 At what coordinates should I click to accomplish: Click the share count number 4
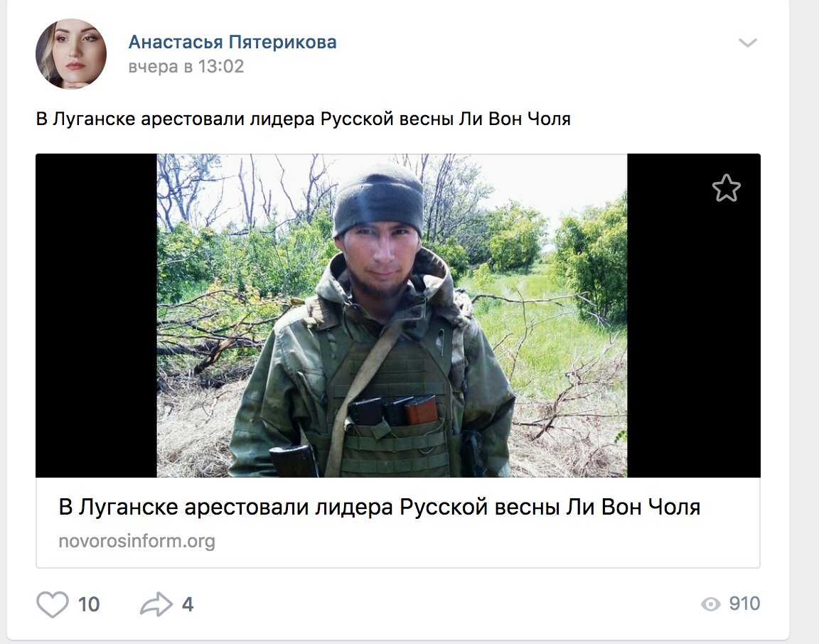[x=188, y=604]
